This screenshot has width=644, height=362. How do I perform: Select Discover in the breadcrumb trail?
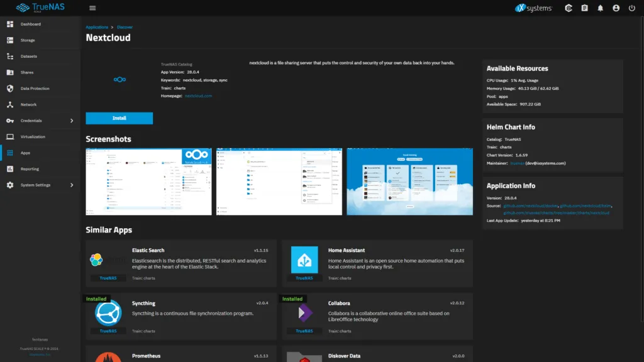pos(125,27)
